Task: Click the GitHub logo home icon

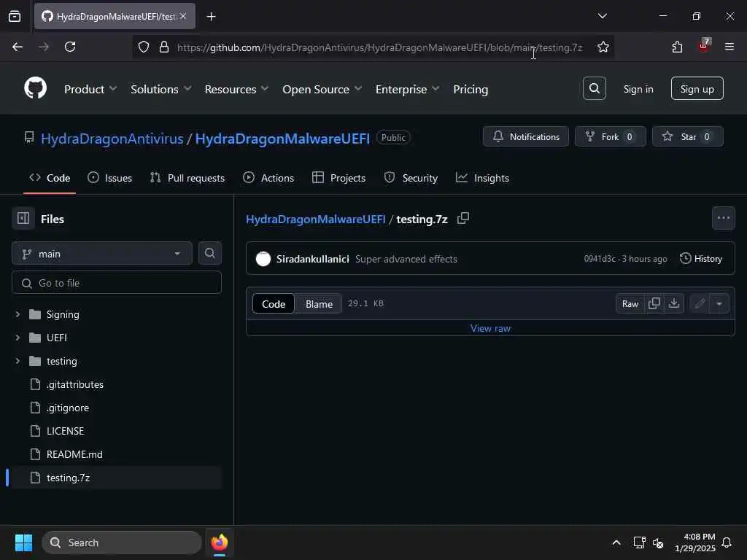Action: (35, 88)
